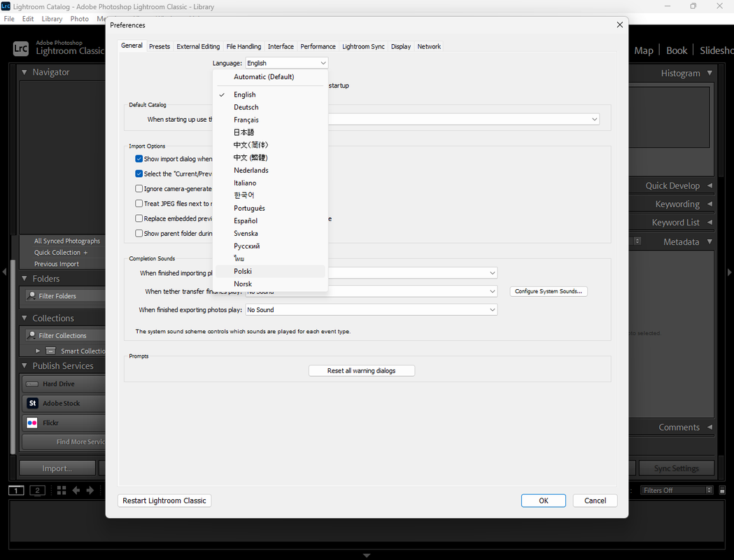Enable Show parent folder during import checkbox

click(139, 233)
